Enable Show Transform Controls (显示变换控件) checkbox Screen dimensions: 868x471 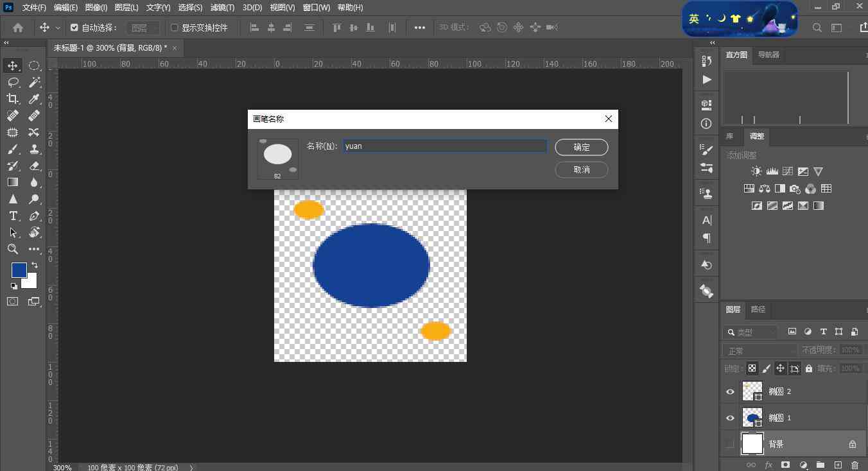point(175,28)
